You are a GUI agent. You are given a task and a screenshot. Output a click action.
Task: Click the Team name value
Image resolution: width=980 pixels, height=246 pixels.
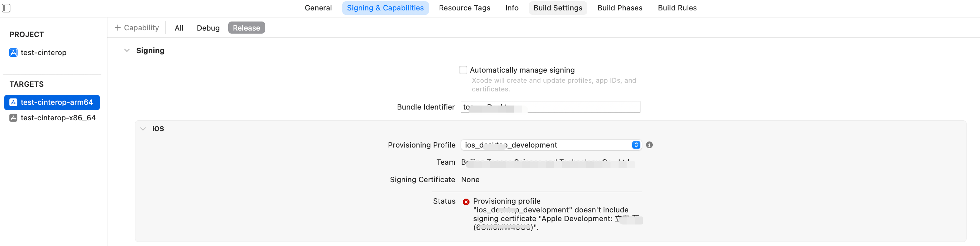(547, 162)
